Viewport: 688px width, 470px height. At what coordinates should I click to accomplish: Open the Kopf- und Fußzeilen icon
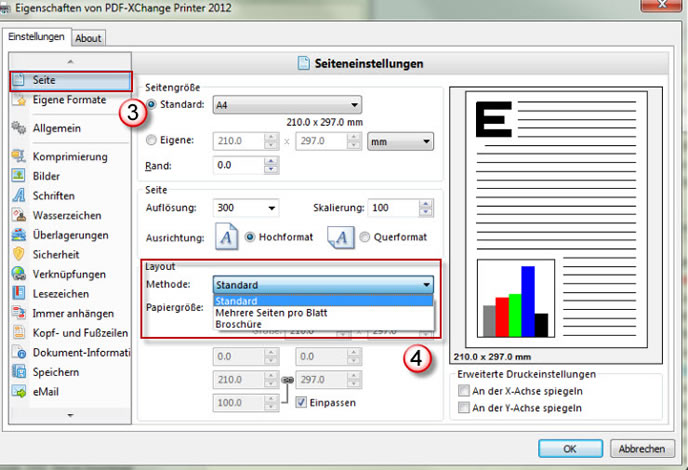coord(19,333)
